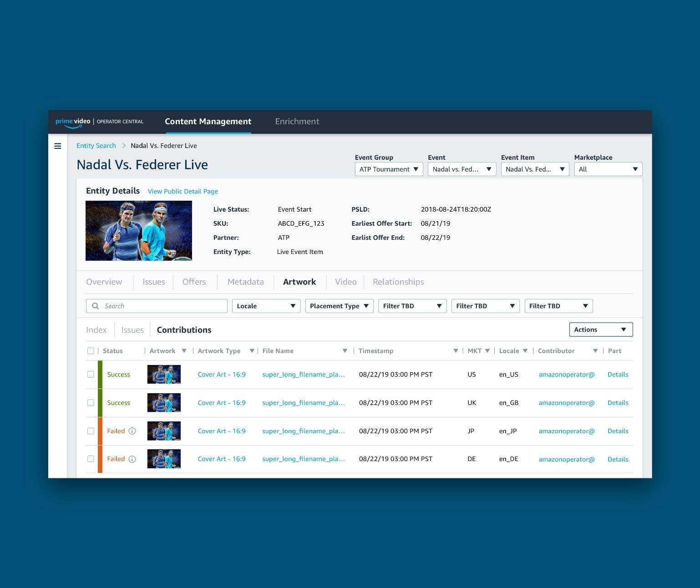The height and width of the screenshot is (588, 700).
Task: Open the Actions dropdown
Action: point(601,329)
